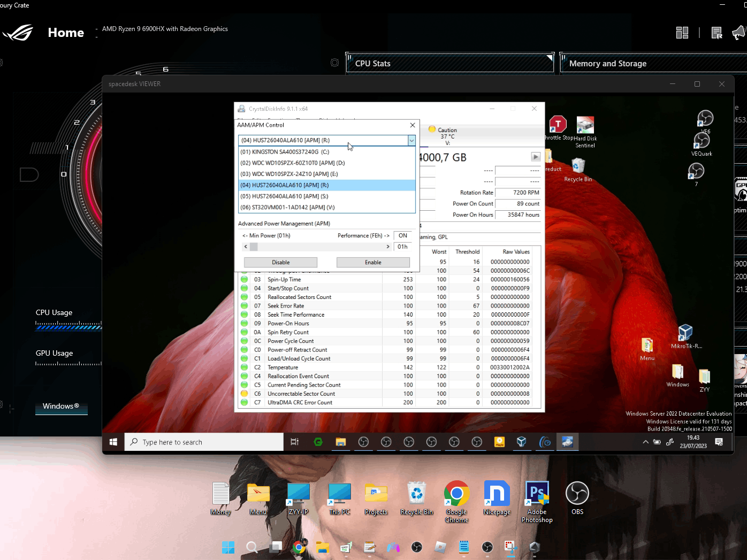Click the APM slider thumb
The image size is (747, 560).
point(254,247)
